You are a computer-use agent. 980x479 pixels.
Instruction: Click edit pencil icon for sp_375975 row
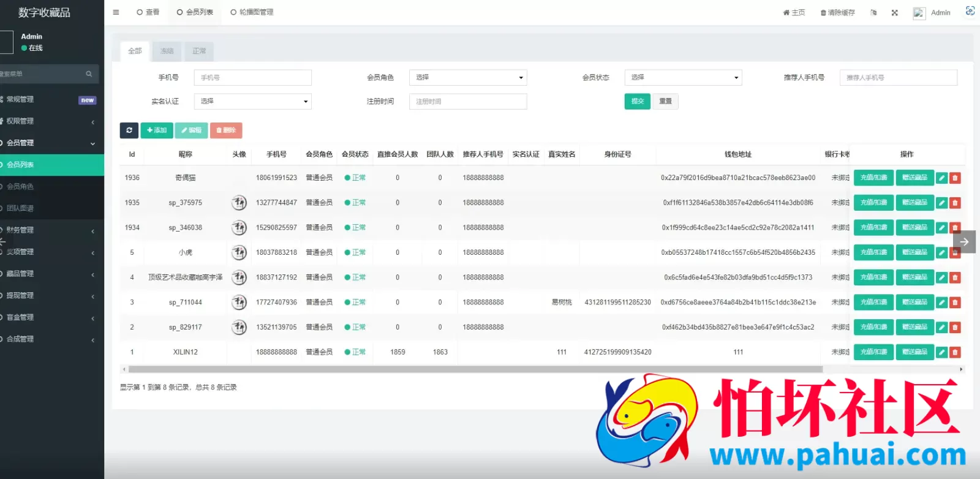click(942, 203)
